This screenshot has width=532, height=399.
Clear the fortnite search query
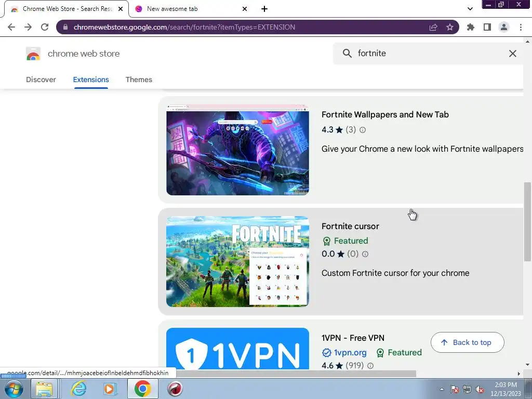[x=513, y=54]
